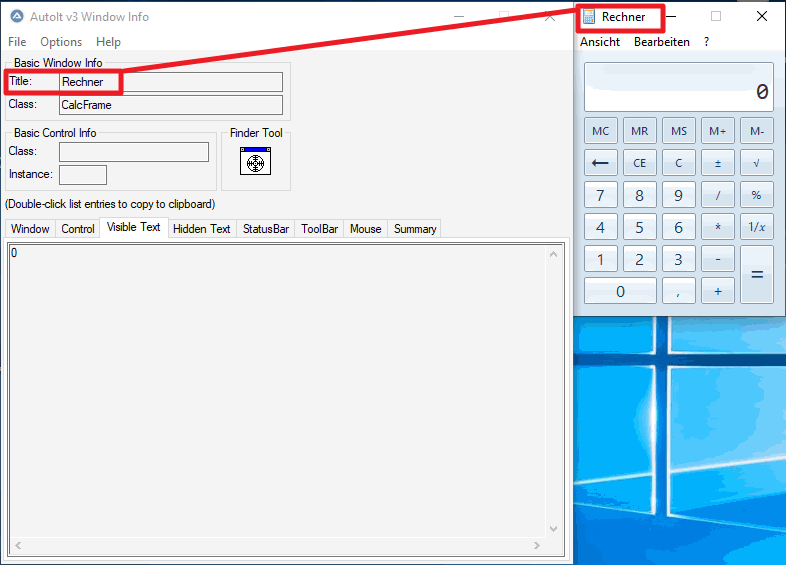Open the Help menu in AutoIt

(x=108, y=42)
